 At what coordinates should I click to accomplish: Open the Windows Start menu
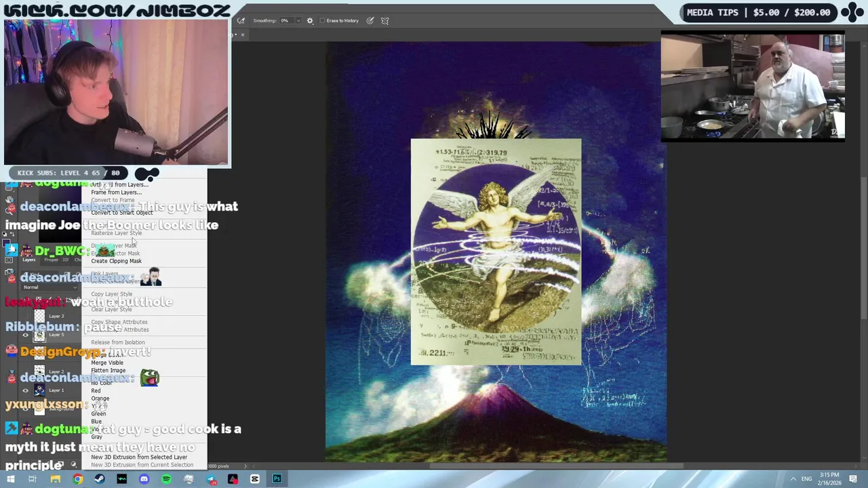(10, 479)
